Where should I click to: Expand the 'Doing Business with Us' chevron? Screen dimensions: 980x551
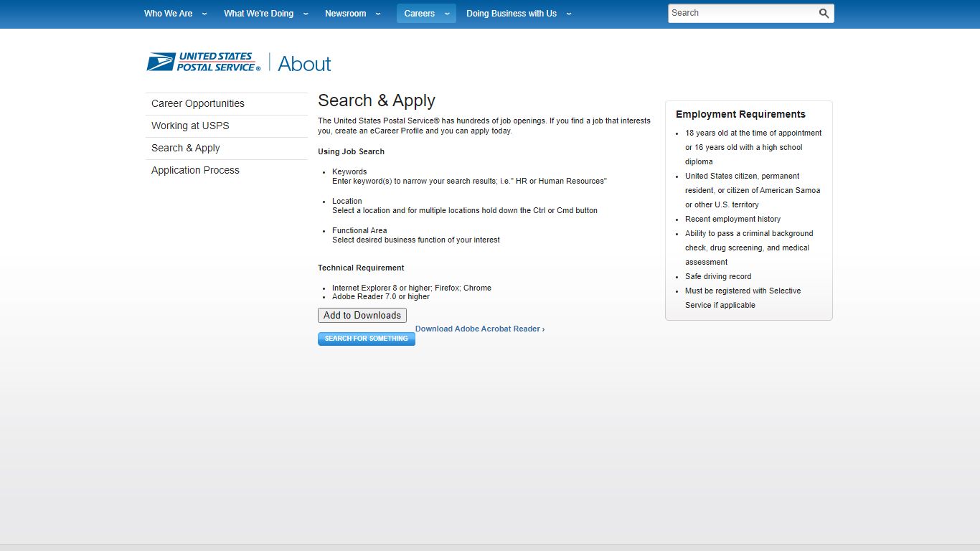(x=568, y=14)
